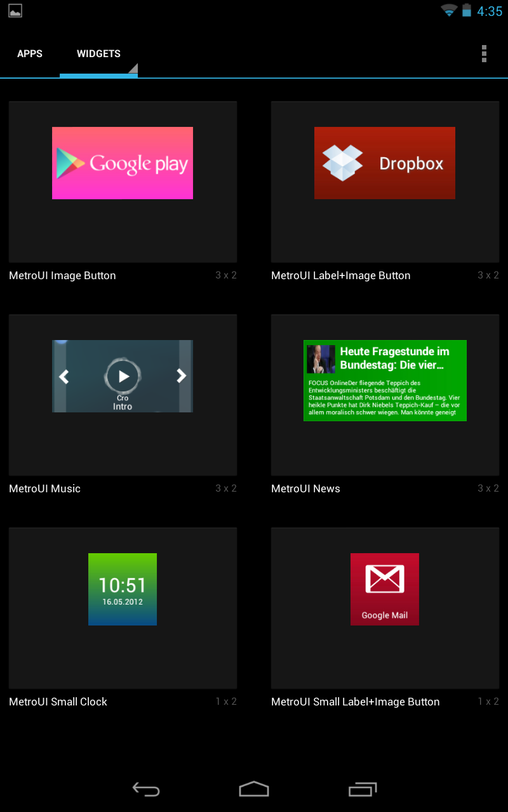The height and width of the screenshot is (812, 508).
Task: Tap the Google play widget preview
Action: coord(123,163)
